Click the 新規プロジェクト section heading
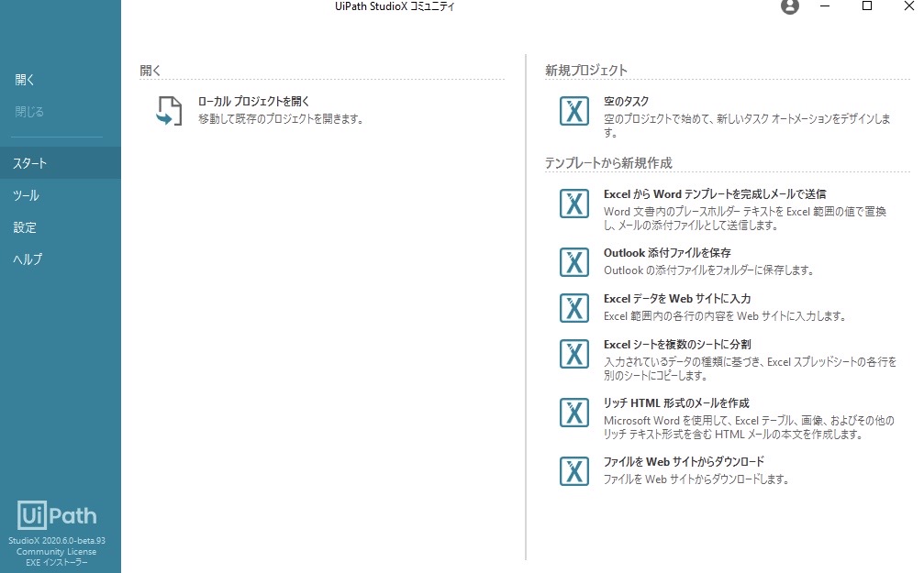Screen dimensions: 924x573 [585, 70]
